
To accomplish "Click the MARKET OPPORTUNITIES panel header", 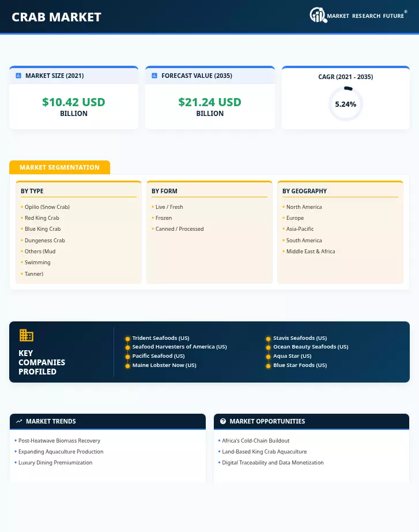I will 311,421.
